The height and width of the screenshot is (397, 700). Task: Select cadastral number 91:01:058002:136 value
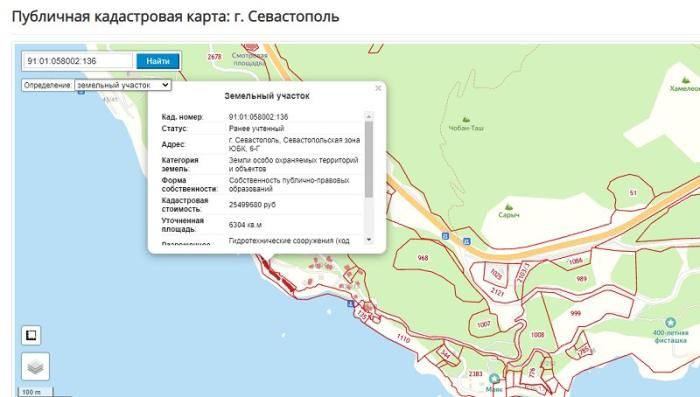click(258, 117)
